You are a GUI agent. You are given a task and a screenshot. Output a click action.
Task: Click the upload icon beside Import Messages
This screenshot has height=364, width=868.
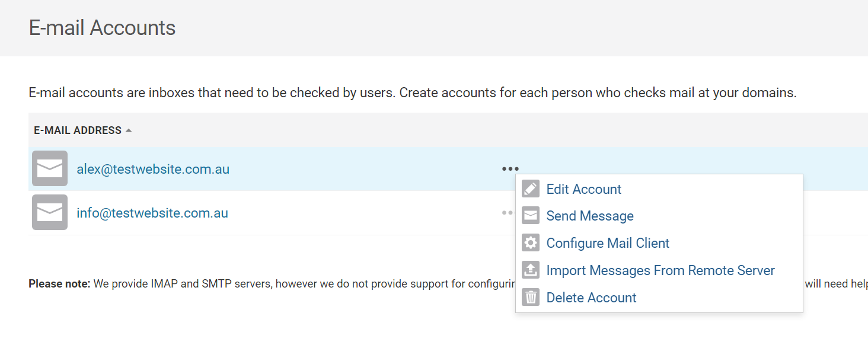530,270
